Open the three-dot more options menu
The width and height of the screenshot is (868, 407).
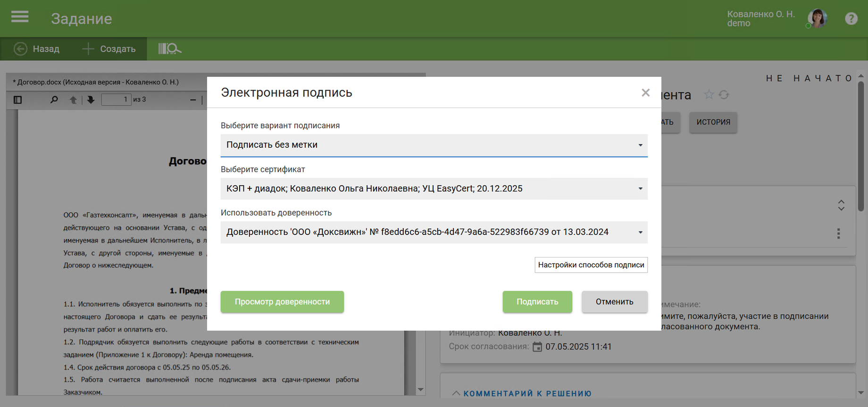point(838,233)
